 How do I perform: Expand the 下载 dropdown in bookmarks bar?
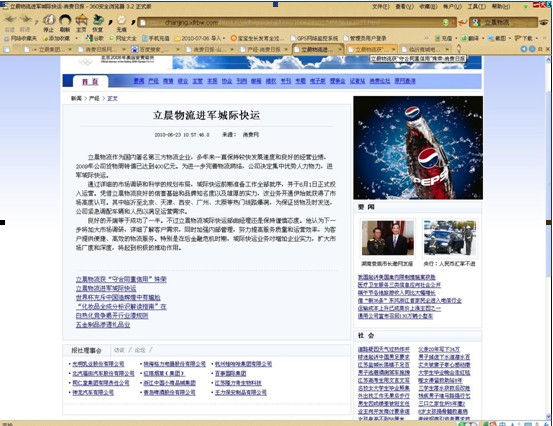[537, 38]
